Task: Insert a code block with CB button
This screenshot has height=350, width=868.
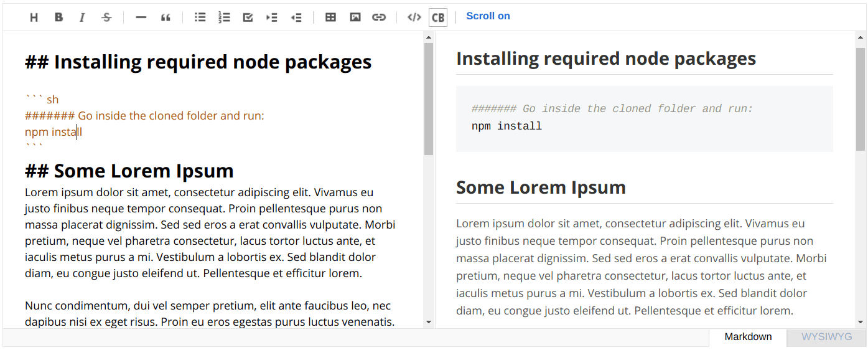Action: coord(438,17)
